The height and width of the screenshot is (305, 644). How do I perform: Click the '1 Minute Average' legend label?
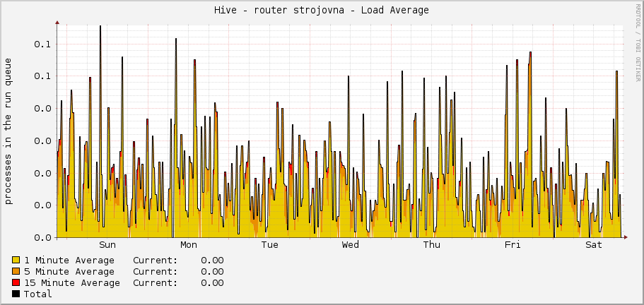69,261
